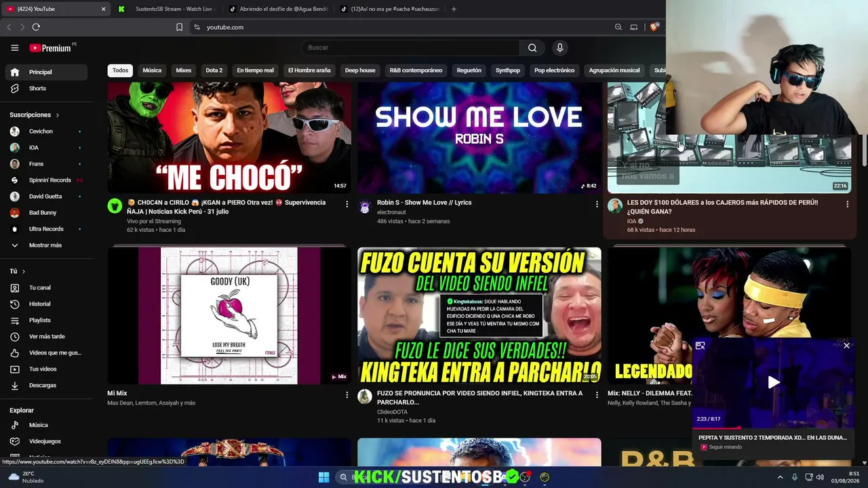Open a new browser tab
868x488 pixels.
[454, 9]
